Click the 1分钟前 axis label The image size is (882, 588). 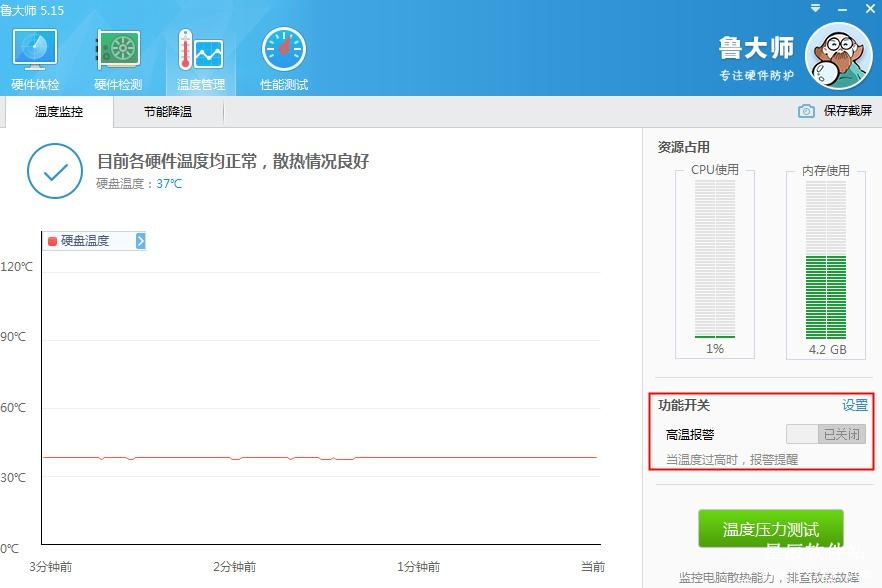click(418, 567)
